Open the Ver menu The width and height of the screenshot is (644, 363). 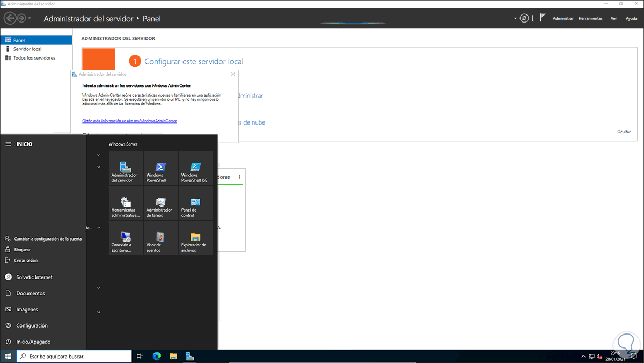point(613,18)
